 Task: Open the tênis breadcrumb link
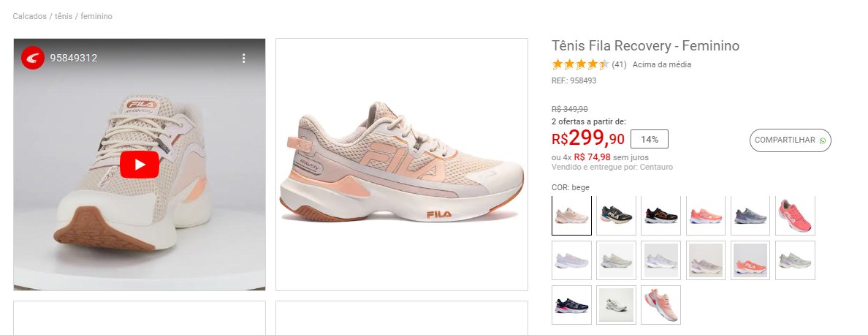(64, 17)
